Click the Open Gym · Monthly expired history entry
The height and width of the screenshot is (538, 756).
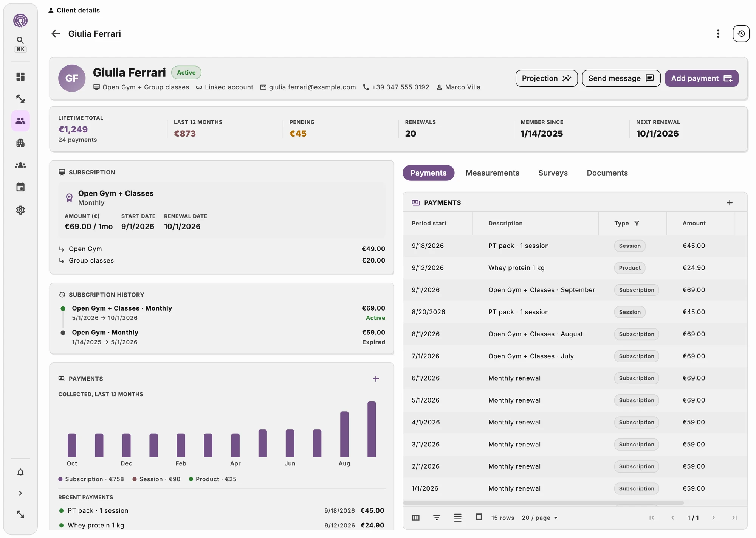(222, 337)
